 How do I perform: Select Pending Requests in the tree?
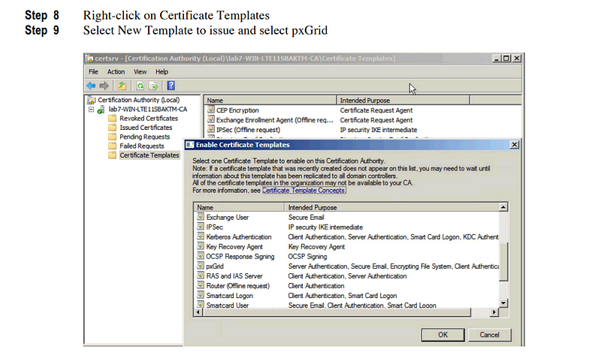144,137
